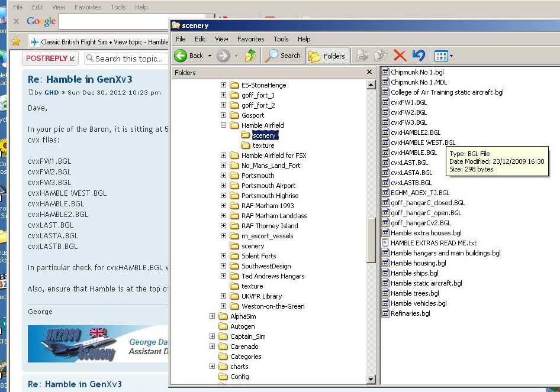The width and height of the screenshot is (560, 392).
Task: Expand the UKVFR Library folder
Action: pyautogui.click(x=223, y=296)
